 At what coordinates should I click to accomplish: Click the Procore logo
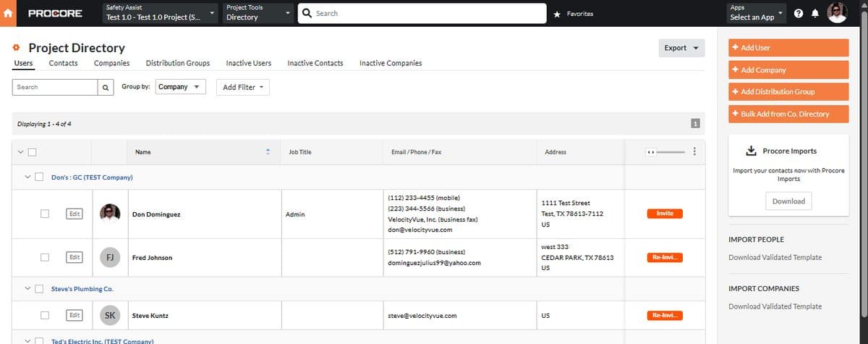coord(55,14)
